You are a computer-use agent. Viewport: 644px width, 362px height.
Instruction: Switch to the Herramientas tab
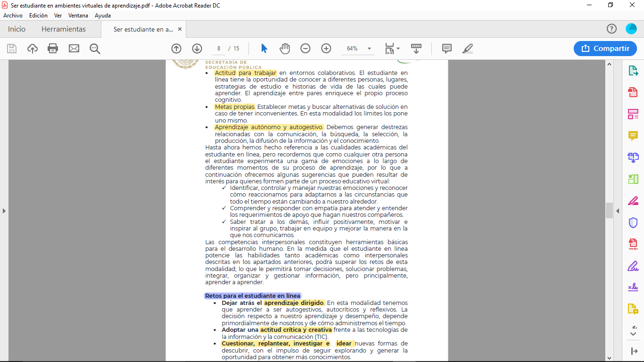(64, 29)
